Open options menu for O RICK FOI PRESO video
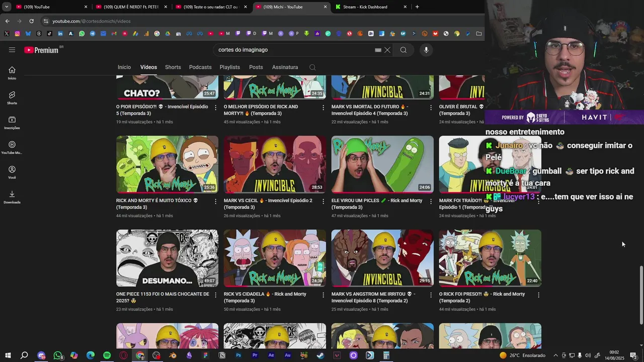Viewport: 644px width, 362px height. pyautogui.click(x=539, y=295)
